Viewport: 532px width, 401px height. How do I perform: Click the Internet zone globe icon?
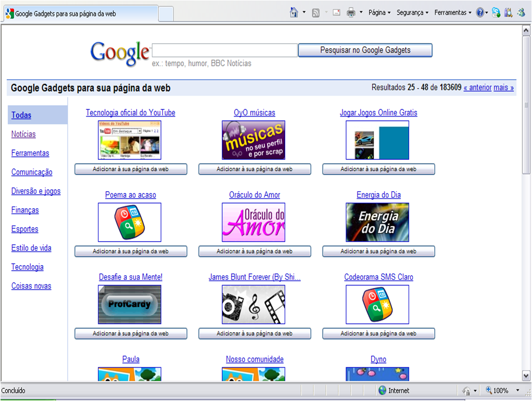[383, 390]
